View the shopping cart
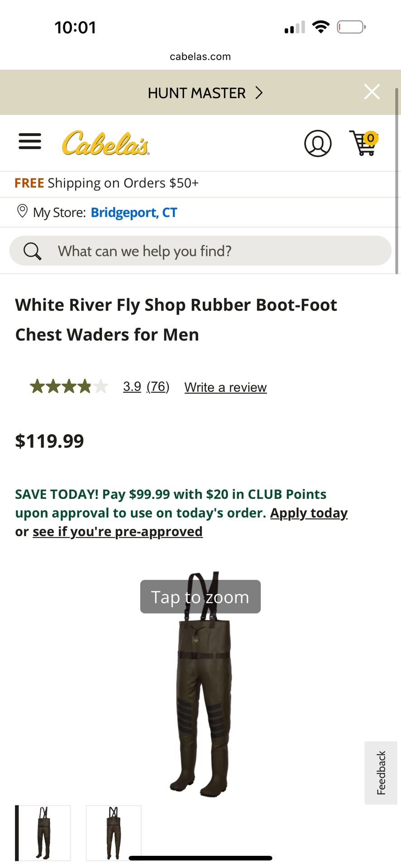 coord(363,143)
